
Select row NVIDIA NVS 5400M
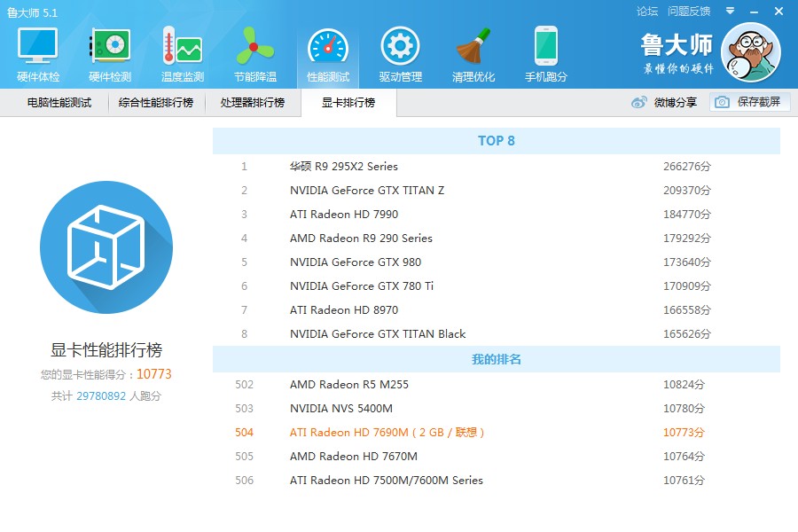click(x=497, y=408)
